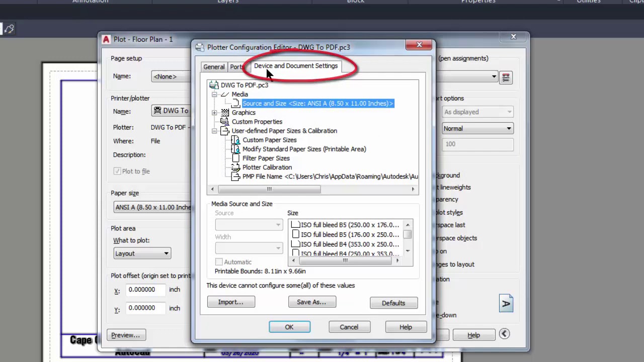The image size is (644, 362).
Task: Collapse User-defined Paper Sizes & Calibration node
Action: tap(214, 131)
